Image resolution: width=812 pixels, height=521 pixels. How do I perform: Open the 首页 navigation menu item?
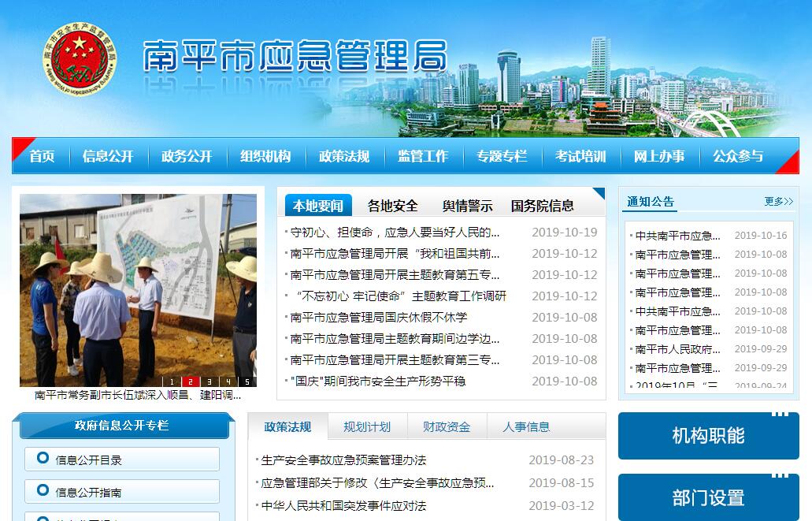click(x=43, y=156)
